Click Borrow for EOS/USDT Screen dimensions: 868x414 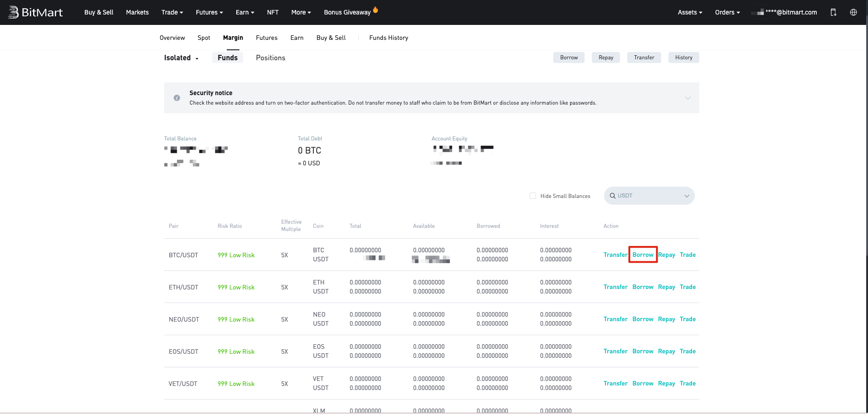pos(643,351)
